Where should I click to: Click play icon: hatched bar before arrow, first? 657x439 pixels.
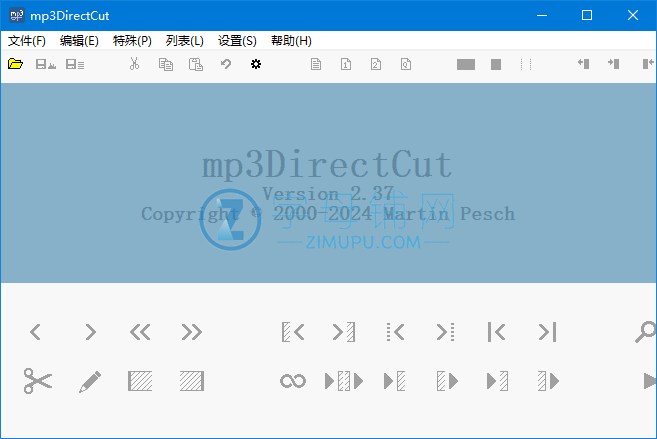(x=447, y=381)
